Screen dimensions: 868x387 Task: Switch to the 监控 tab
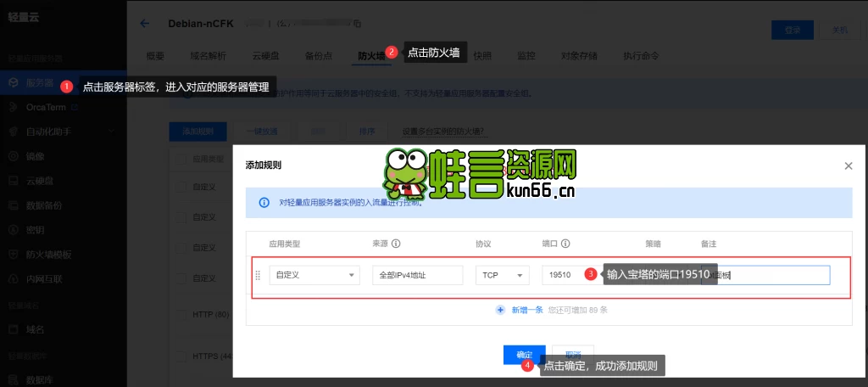526,55
